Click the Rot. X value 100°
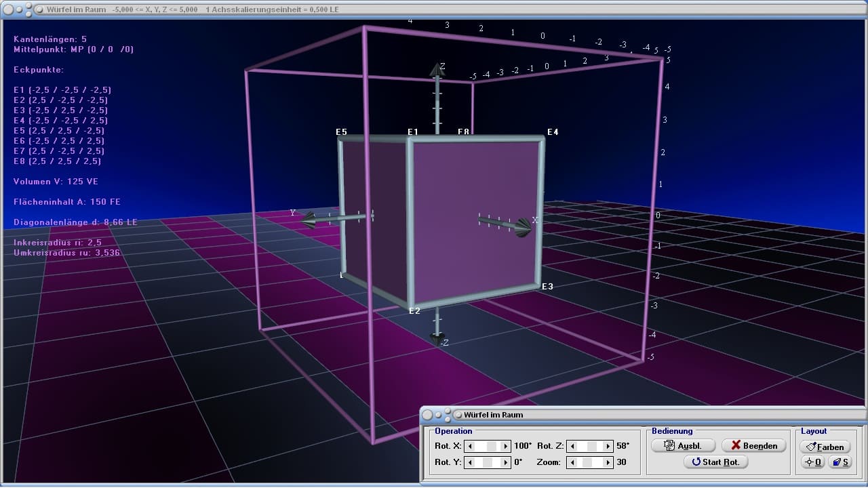Screen dimensions: 868x488 (x=523, y=446)
